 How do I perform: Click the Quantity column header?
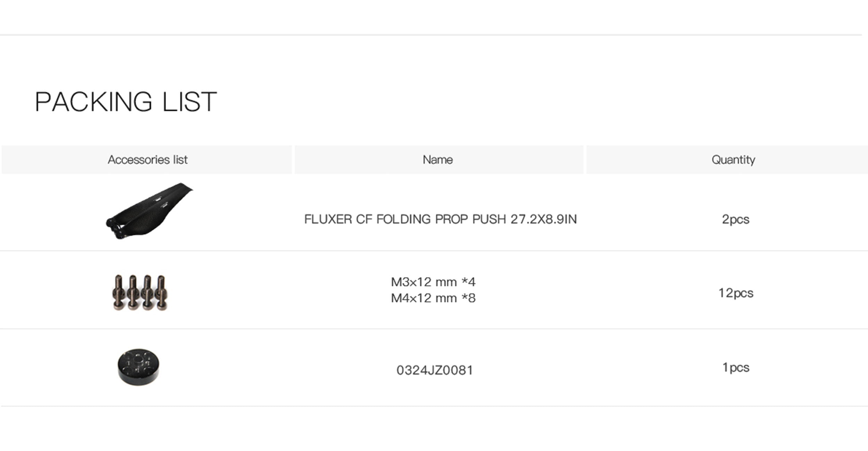[x=733, y=160]
